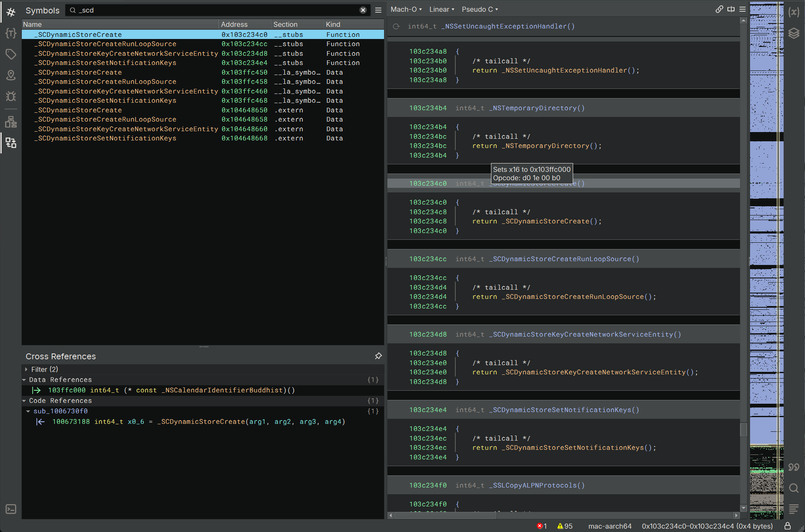Click the 100673188 code reference link
The height and width of the screenshot is (532, 805).
(71, 422)
